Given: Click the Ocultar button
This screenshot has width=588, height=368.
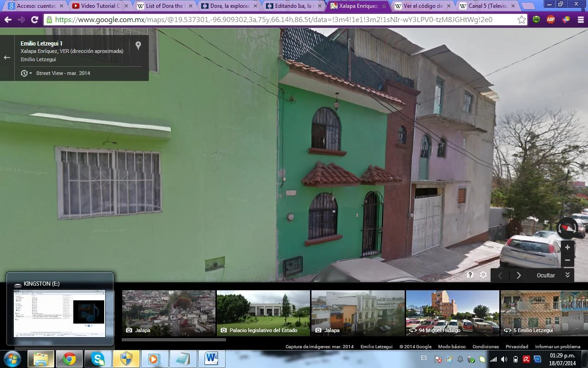Looking at the screenshot, I should point(546,275).
